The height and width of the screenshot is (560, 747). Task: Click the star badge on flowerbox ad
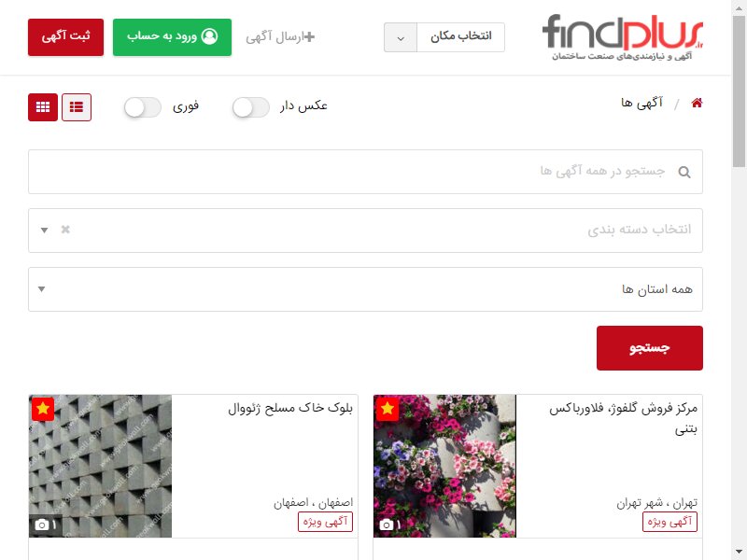tap(388, 409)
